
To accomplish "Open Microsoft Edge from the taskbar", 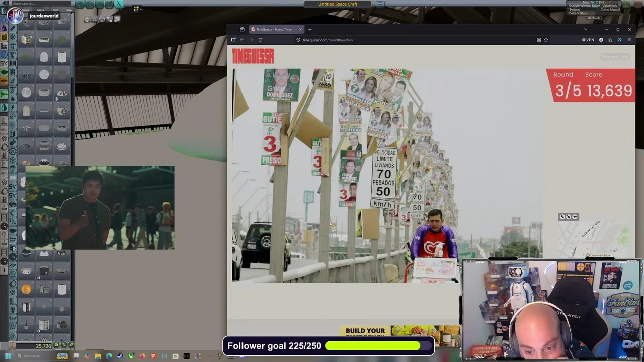I will [109, 356].
